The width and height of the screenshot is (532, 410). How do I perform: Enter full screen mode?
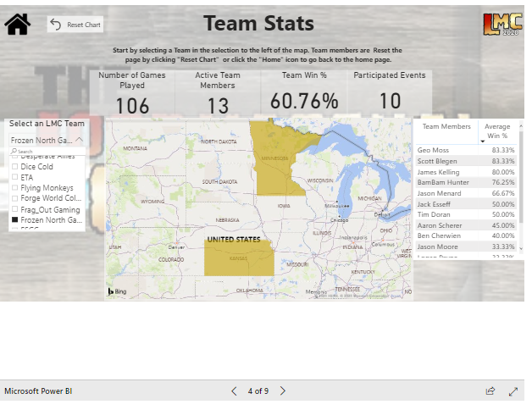coord(513,391)
